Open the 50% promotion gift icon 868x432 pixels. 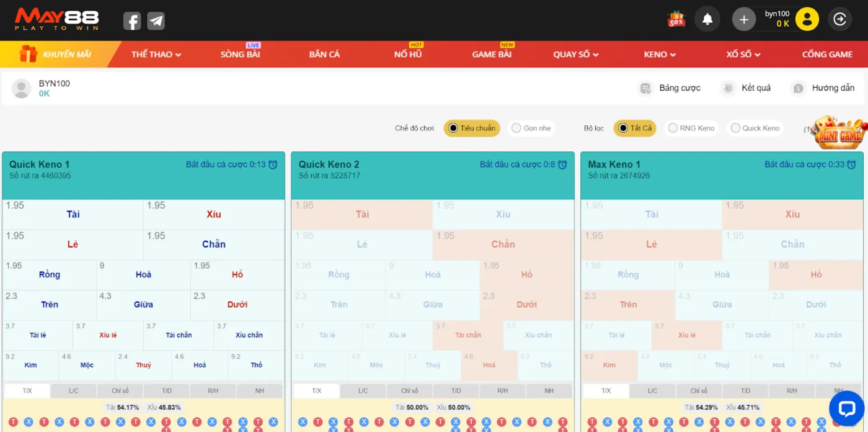[676, 19]
